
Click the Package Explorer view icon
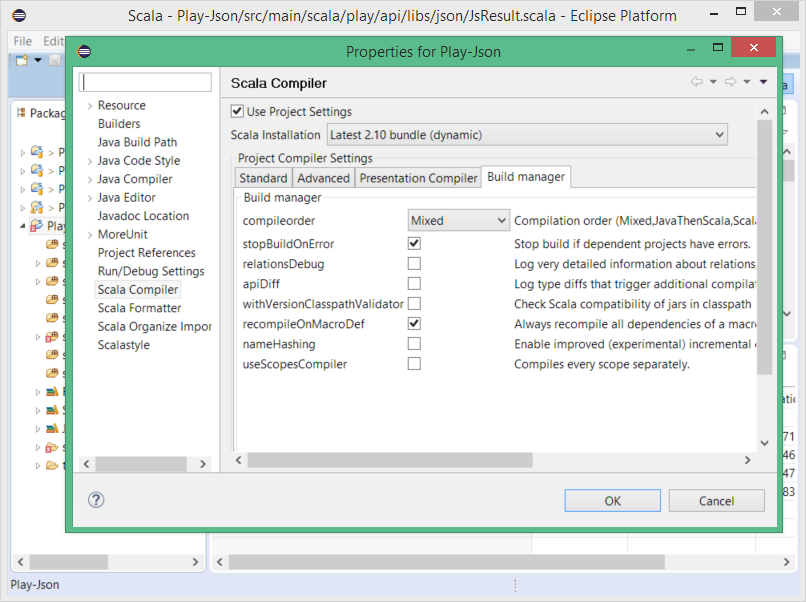point(21,113)
